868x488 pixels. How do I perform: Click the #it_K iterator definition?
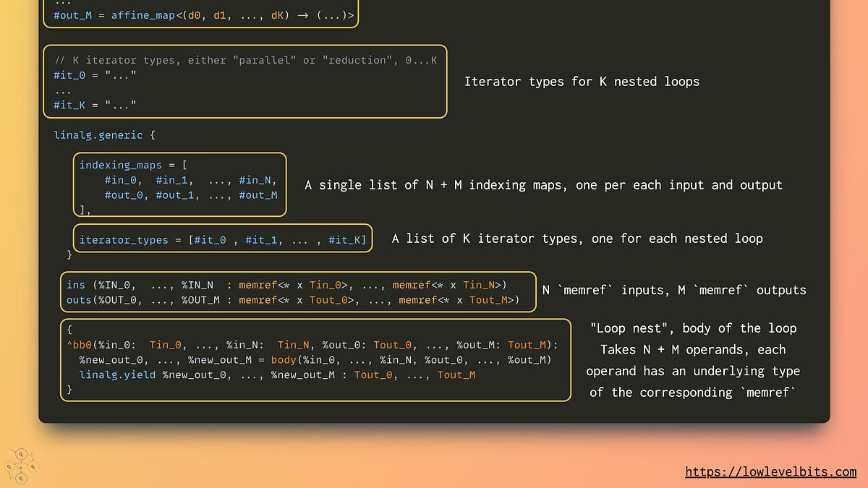(95, 105)
